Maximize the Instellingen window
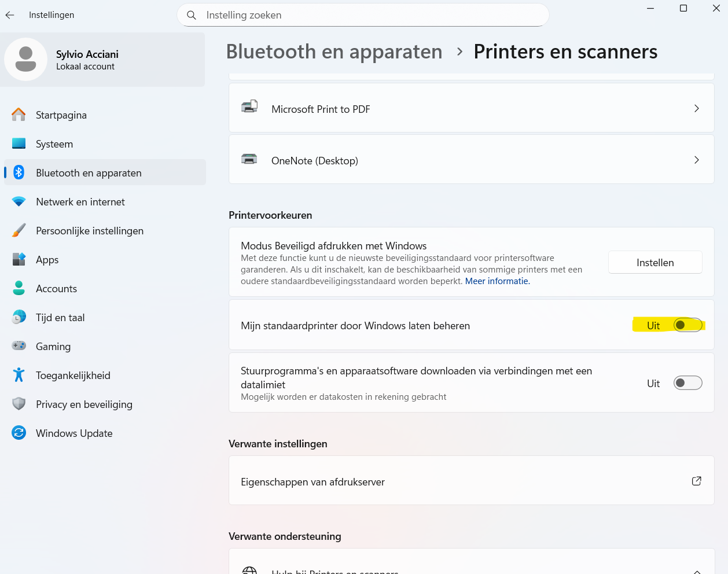Viewport: 728px width, 574px height. (x=683, y=9)
